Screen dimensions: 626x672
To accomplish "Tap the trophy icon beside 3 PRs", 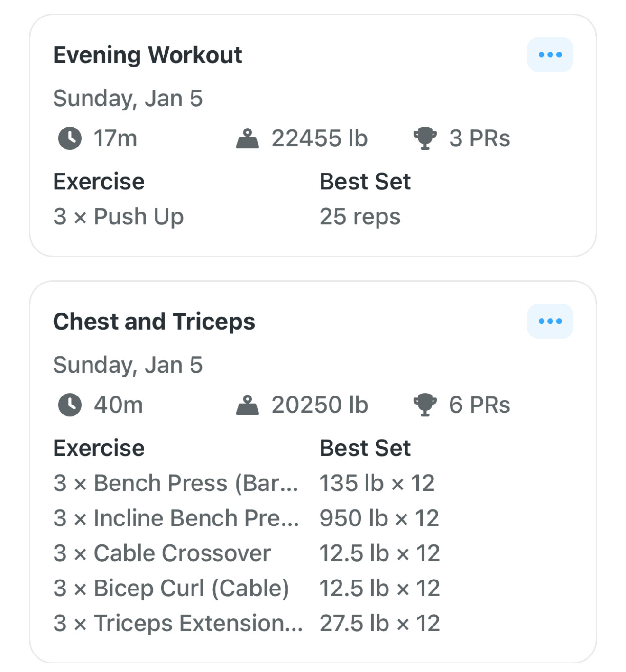I will click(x=425, y=138).
